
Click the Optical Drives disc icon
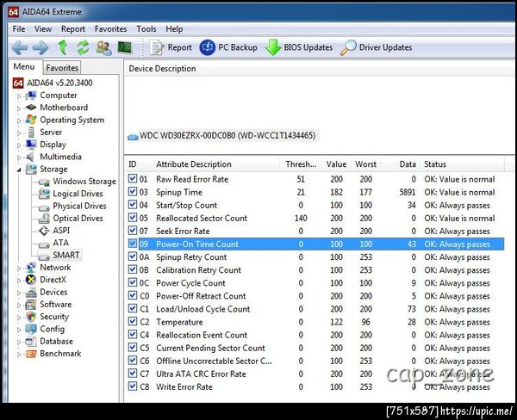tap(44, 218)
